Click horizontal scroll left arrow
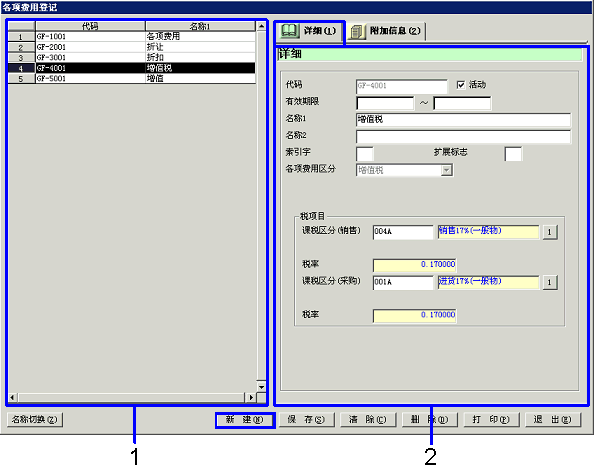Viewport: 594px width, 472px height. [13, 397]
